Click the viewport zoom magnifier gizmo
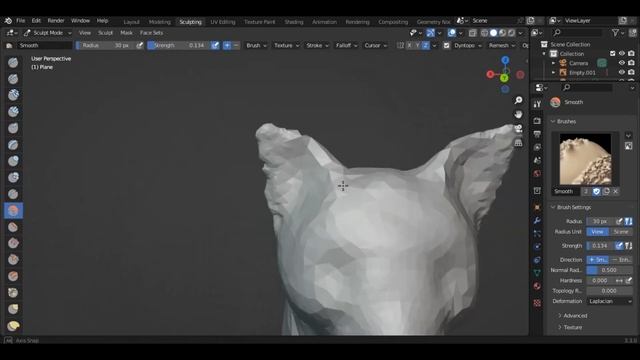 (518, 100)
